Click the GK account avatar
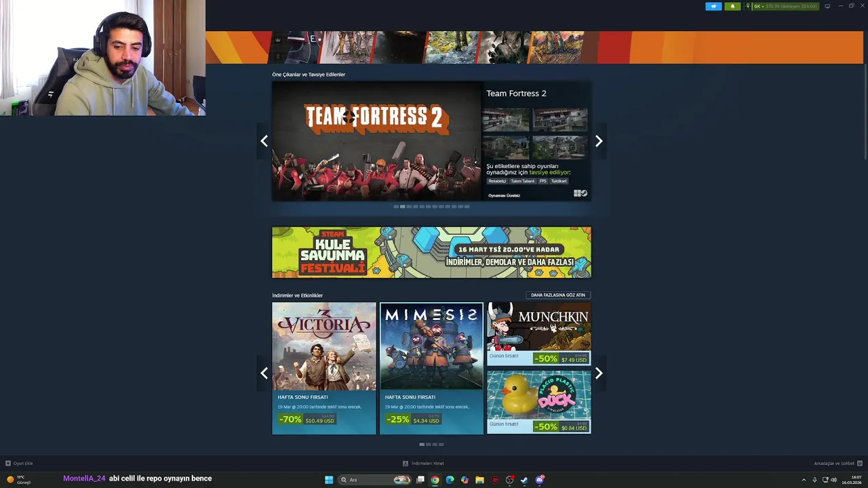The image size is (868, 488). (x=748, y=6)
